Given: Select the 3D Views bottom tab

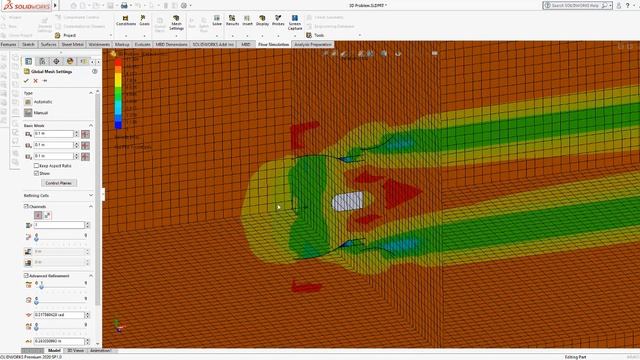Looking at the screenshot, I should 76,351.
